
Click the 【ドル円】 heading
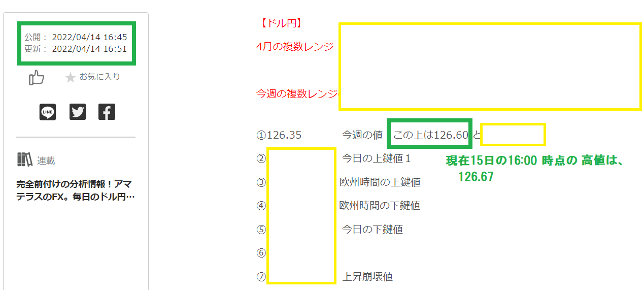pos(281,23)
